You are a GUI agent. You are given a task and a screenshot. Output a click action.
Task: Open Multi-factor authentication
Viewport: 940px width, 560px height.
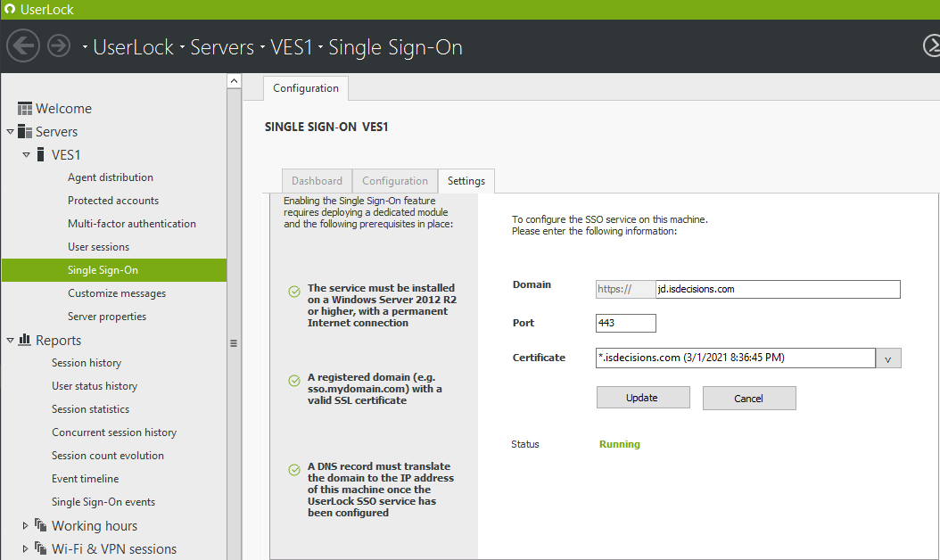(132, 224)
